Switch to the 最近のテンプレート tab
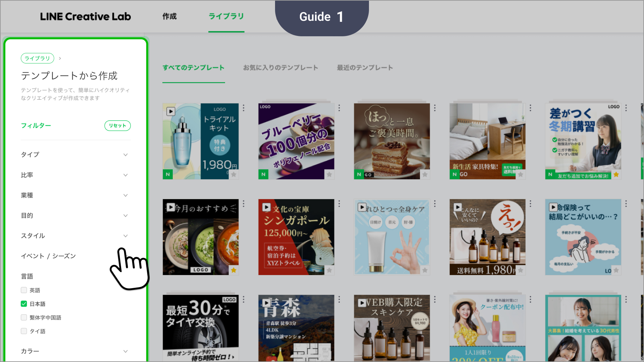This screenshot has height=362, width=644. (365, 68)
